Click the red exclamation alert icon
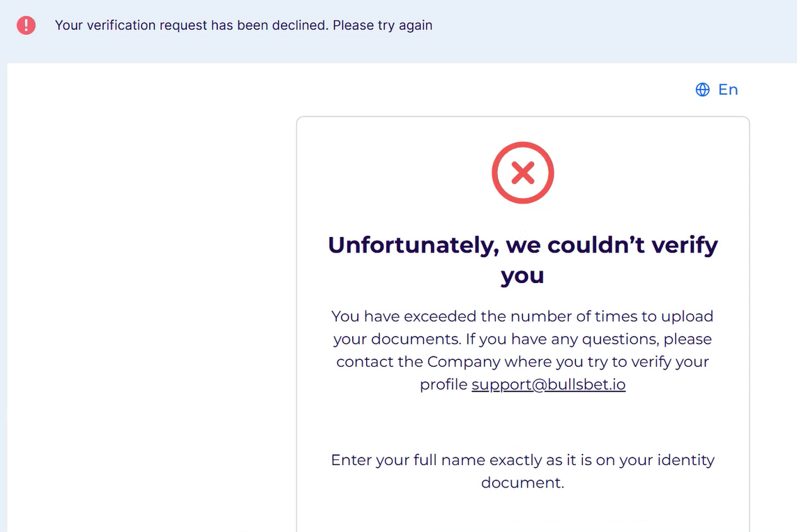This screenshot has width=797, height=532. (26, 26)
